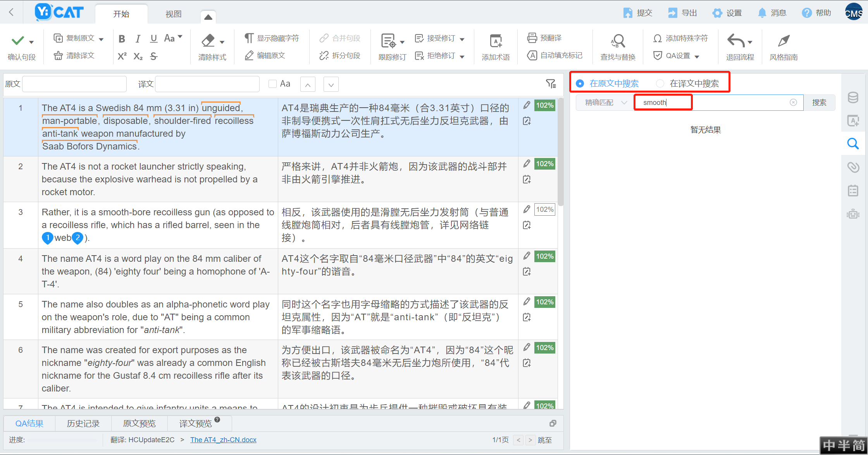
Task: Click the 搜索 search button
Action: (x=819, y=103)
